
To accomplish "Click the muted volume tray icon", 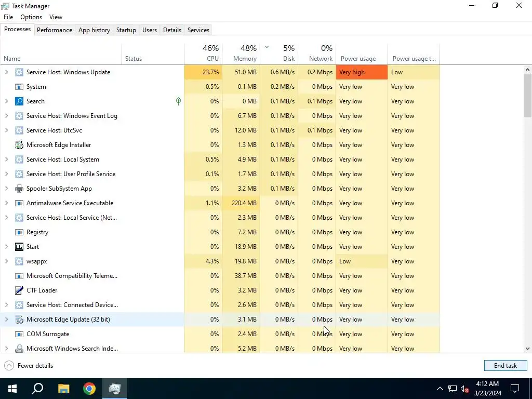I will click(x=464, y=389).
